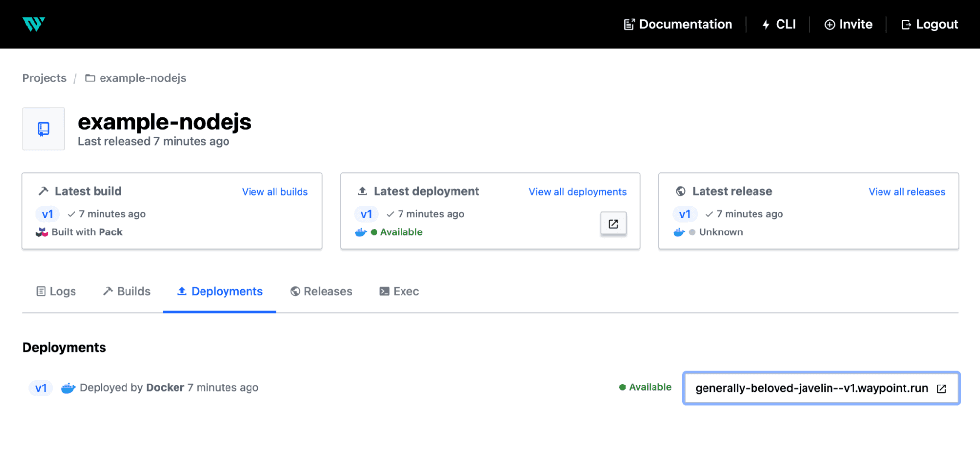The height and width of the screenshot is (462, 980).
Task: Click the globe icon in Latest release card
Action: [x=680, y=191]
